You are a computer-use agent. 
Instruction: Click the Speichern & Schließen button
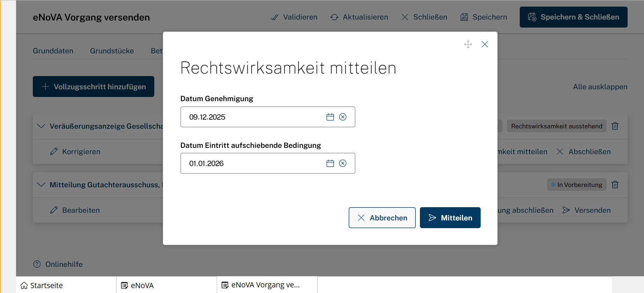click(x=573, y=17)
